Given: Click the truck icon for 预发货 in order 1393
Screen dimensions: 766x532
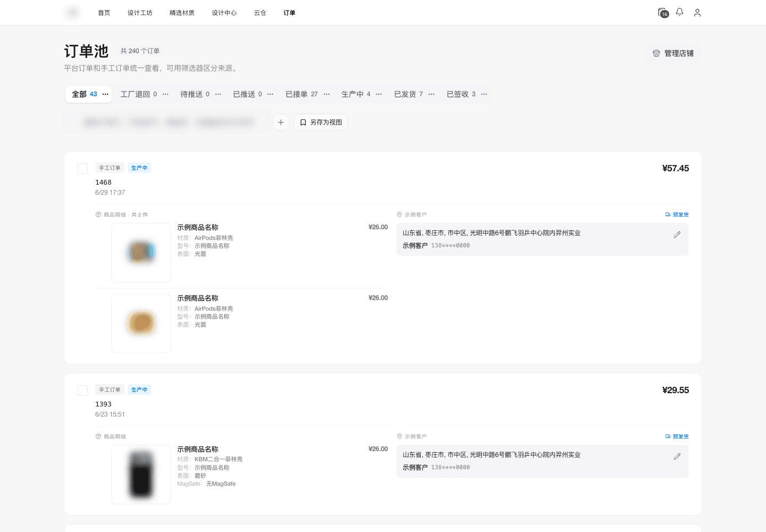Looking at the screenshot, I should click(668, 436).
